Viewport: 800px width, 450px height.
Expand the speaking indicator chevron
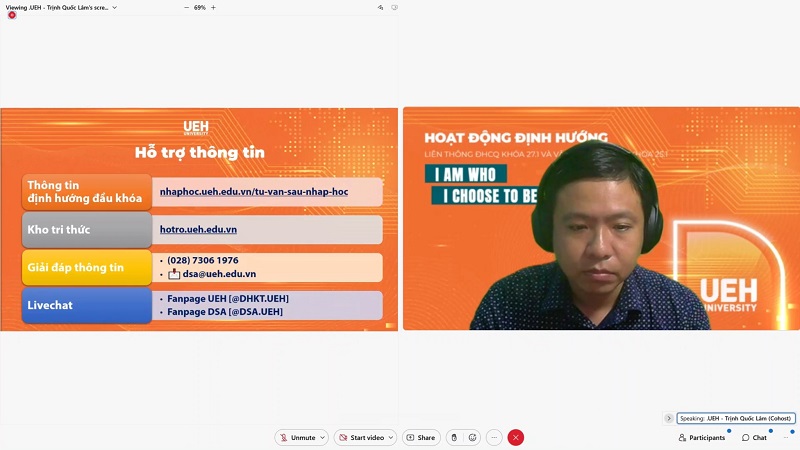(669, 418)
